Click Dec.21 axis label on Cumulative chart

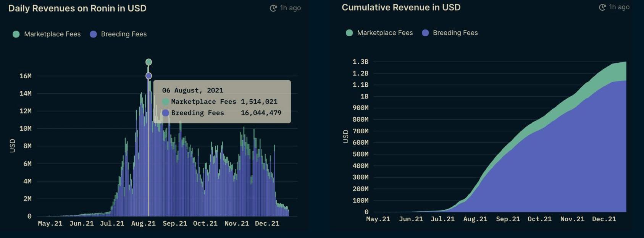point(604,219)
